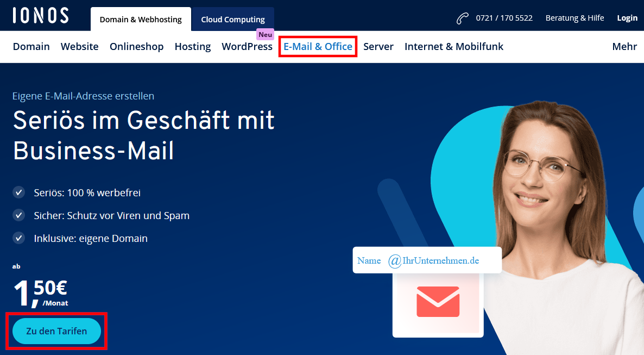Open the Onlineshop menu item
This screenshot has height=355, width=644.
[136, 47]
